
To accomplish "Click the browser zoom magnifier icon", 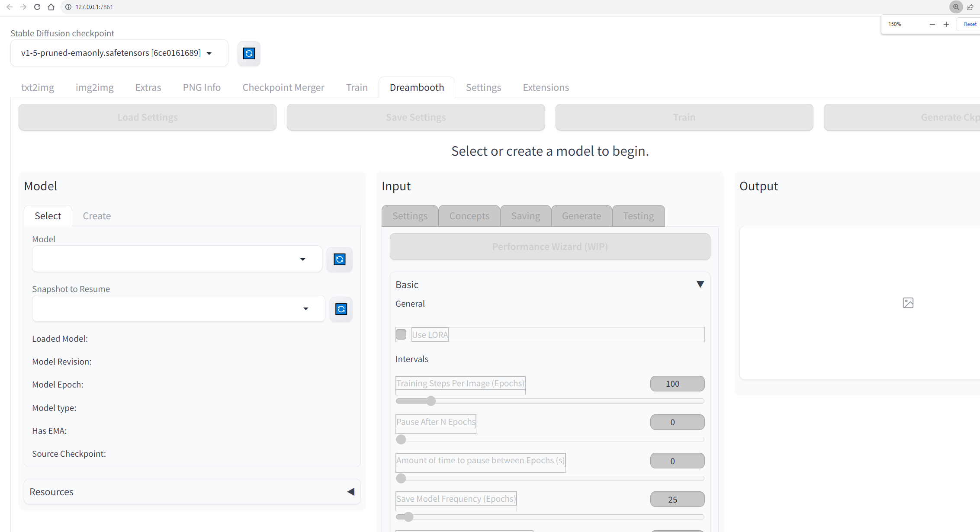I will click(x=956, y=7).
